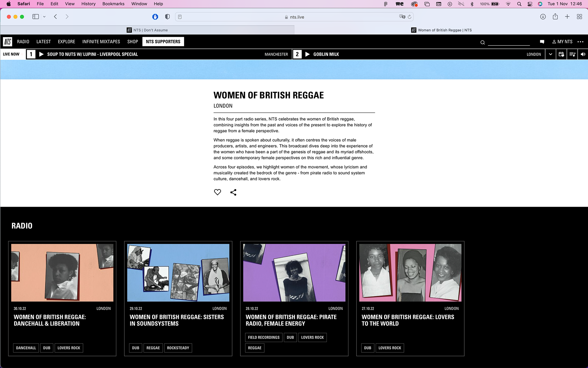The height and width of the screenshot is (368, 588).
Task: Open the tracklist queue icon in player bar
Action: click(572, 54)
